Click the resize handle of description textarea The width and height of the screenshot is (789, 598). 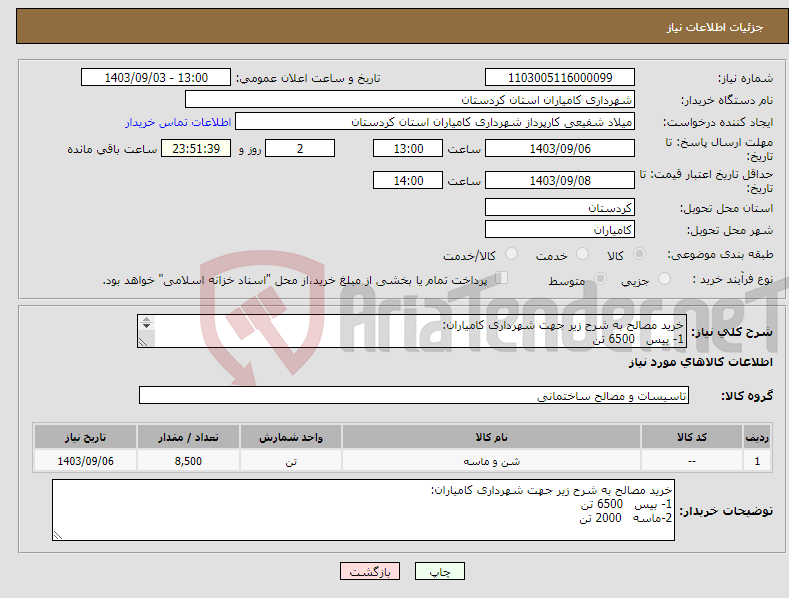pyautogui.click(x=143, y=342)
